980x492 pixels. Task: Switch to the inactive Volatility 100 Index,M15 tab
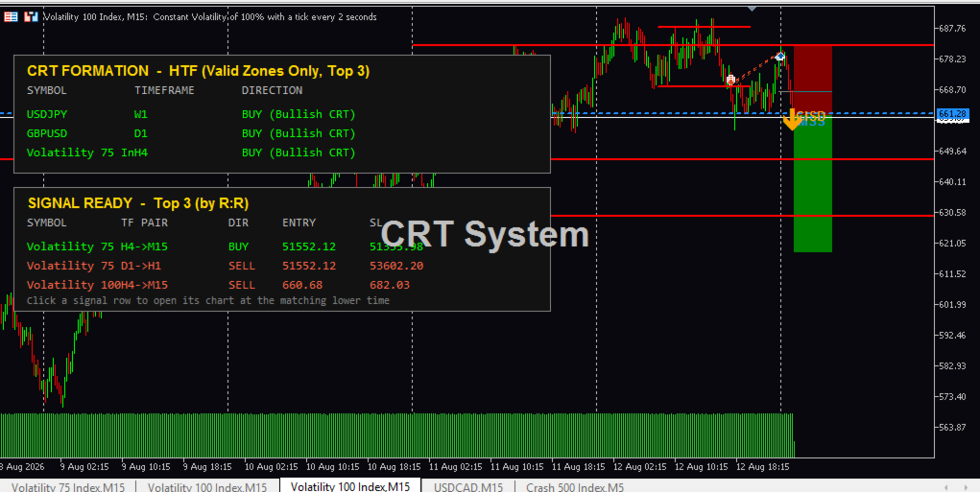click(x=207, y=486)
